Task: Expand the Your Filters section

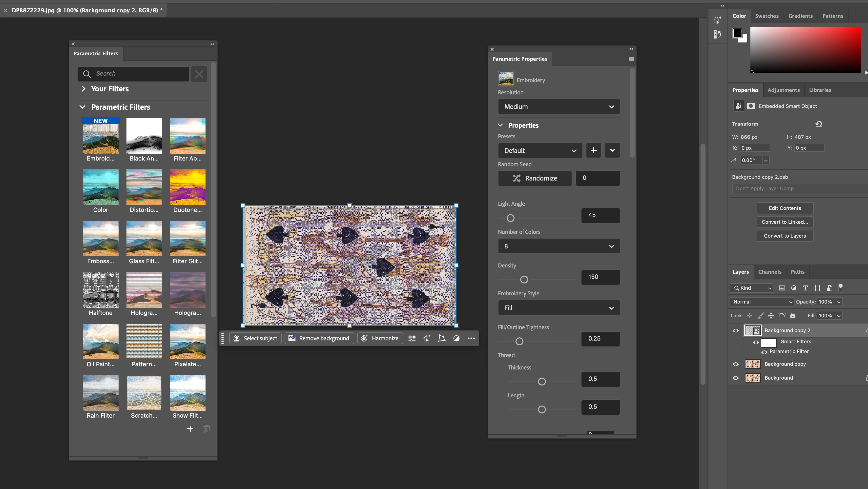Action: pyautogui.click(x=83, y=89)
